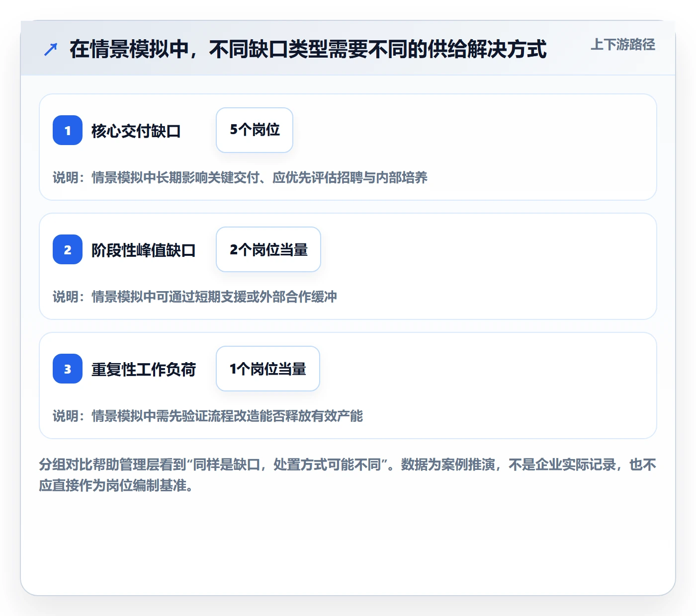Select the 重复性工作负荷 title
696x616 pixels.
[143, 370]
